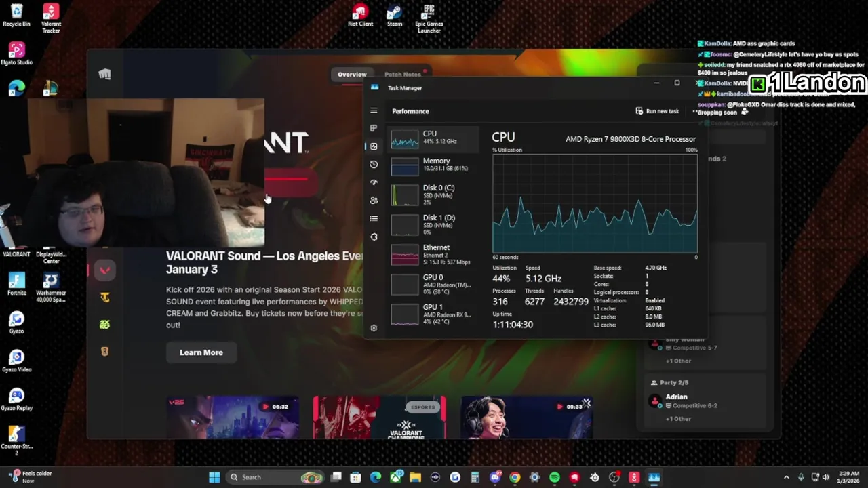Open Microsoft Edge from taskbar

click(376, 477)
